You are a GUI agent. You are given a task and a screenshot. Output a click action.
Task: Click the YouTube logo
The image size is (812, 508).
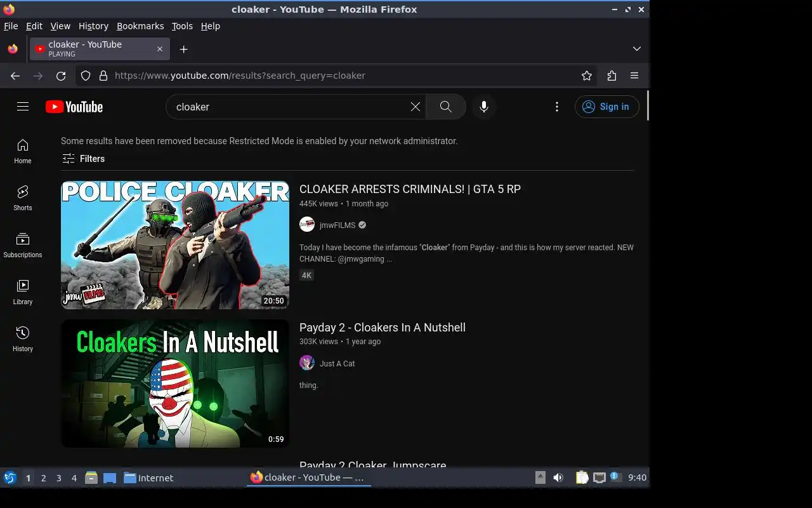[x=74, y=107]
